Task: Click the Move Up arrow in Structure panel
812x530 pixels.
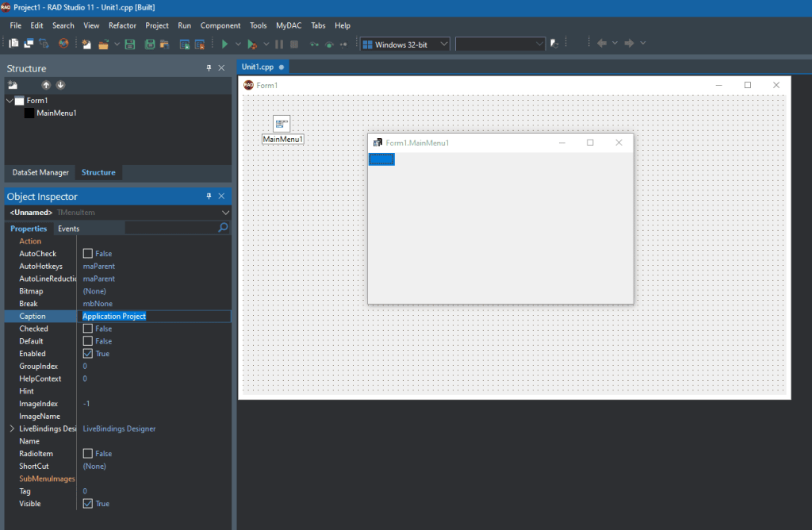Action: pos(46,85)
